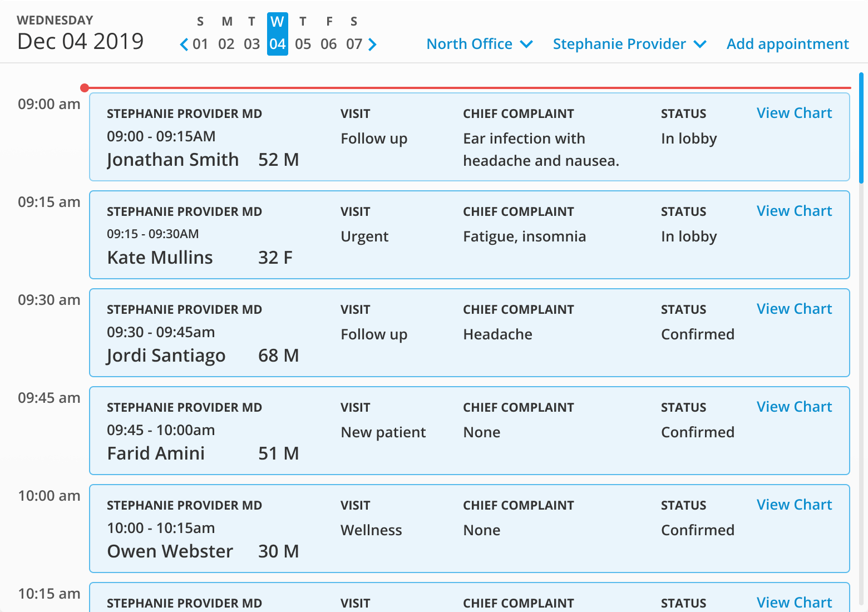Click the 09:00 am time slot label

pyautogui.click(x=49, y=104)
